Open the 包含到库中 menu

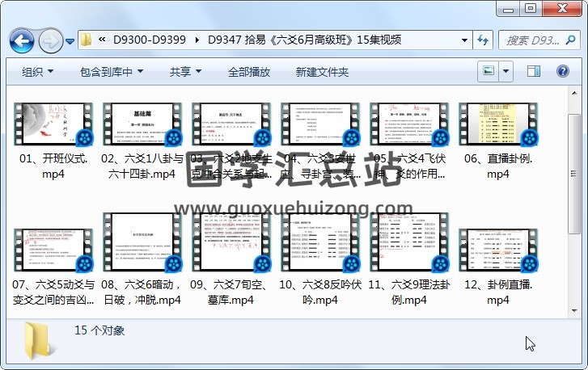tap(112, 72)
